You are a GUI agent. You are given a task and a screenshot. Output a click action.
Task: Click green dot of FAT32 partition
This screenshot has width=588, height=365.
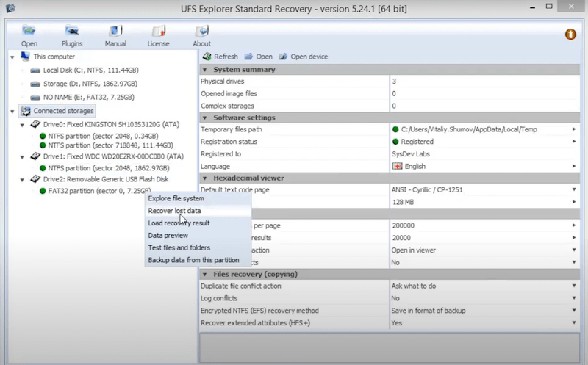pyautogui.click(x=43, y=191)
